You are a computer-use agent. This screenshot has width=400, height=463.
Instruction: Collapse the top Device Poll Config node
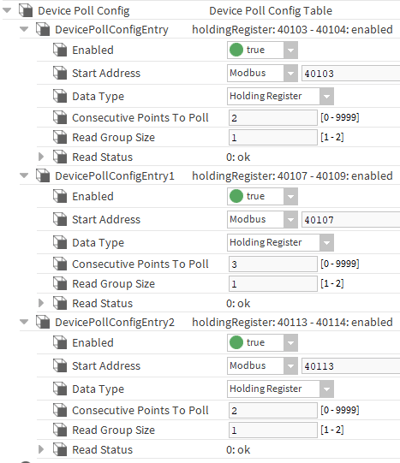coord(7,10)
